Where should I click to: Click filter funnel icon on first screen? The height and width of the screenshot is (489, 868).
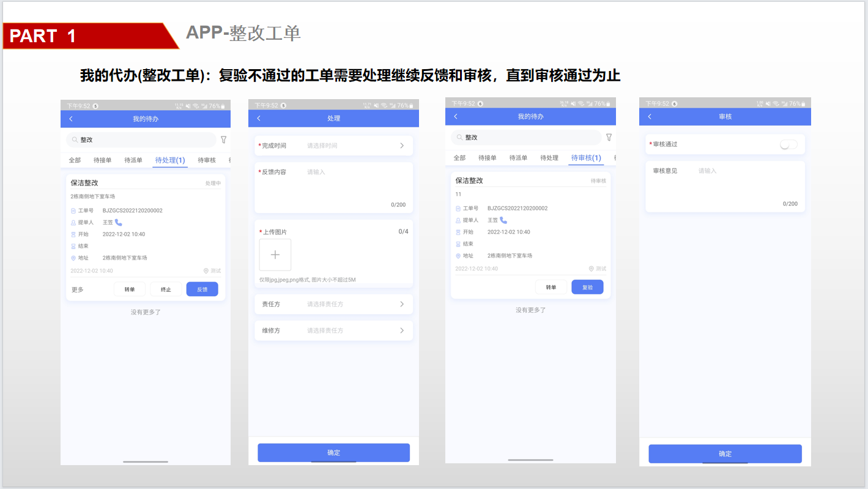pyautogui.click(x=223, y=140)
